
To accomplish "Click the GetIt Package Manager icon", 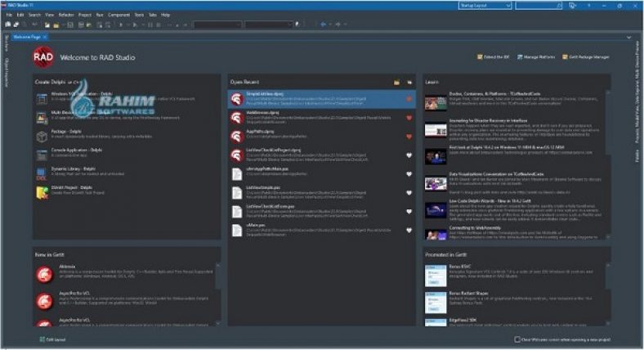I will 565,57.
